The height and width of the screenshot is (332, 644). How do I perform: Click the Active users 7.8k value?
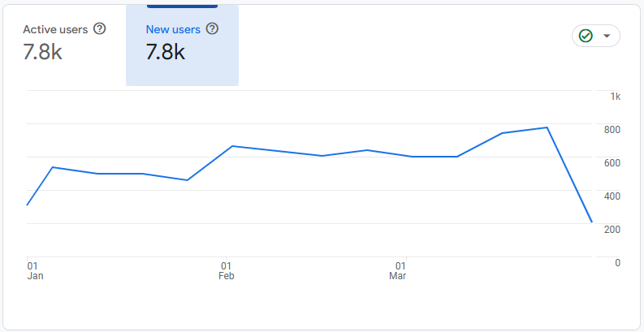click(x=43, y=52)
